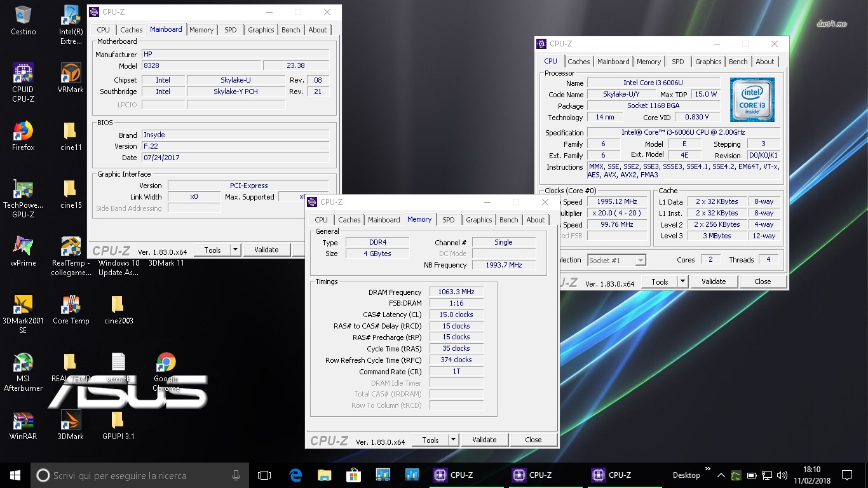Launch Microsoft Edge from taskbar
This screenshot has width=868, height=488.
pos(295,475)
